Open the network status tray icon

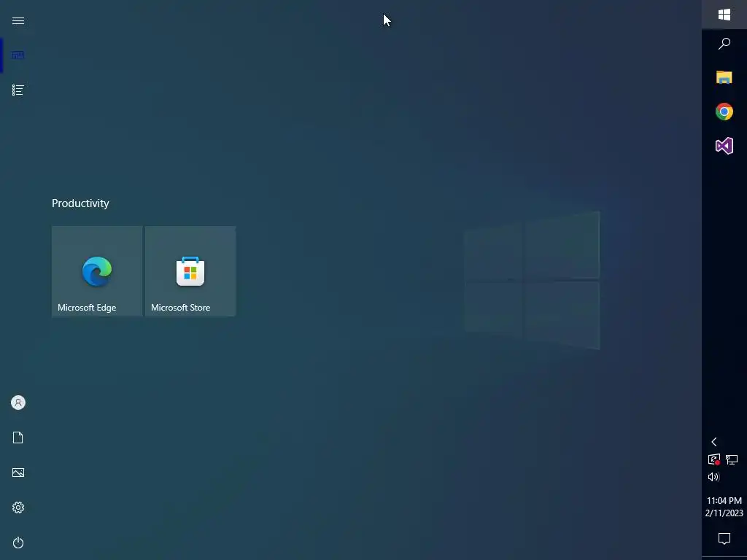pyautogui.click(x=732, y=459)
